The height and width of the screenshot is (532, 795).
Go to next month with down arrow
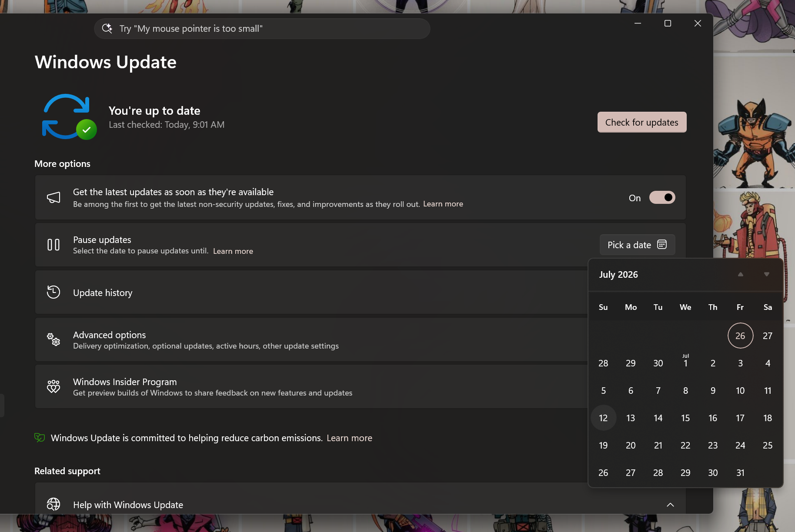click(x=767, y=274)
